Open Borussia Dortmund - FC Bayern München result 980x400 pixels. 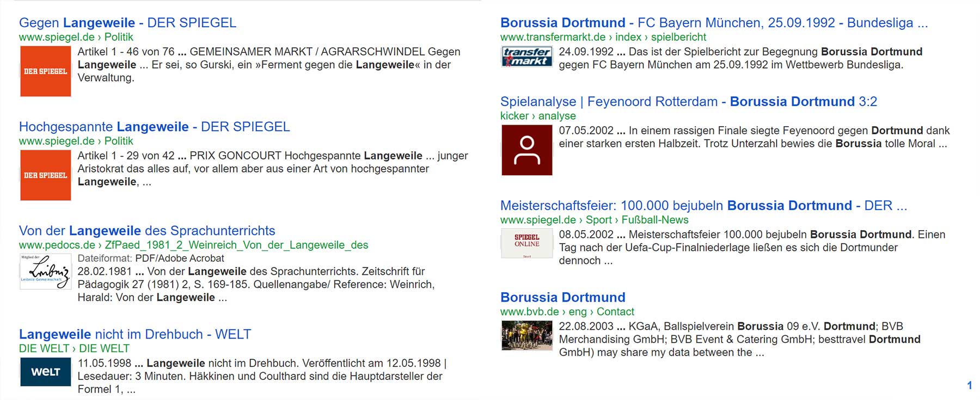click(713, 23)
